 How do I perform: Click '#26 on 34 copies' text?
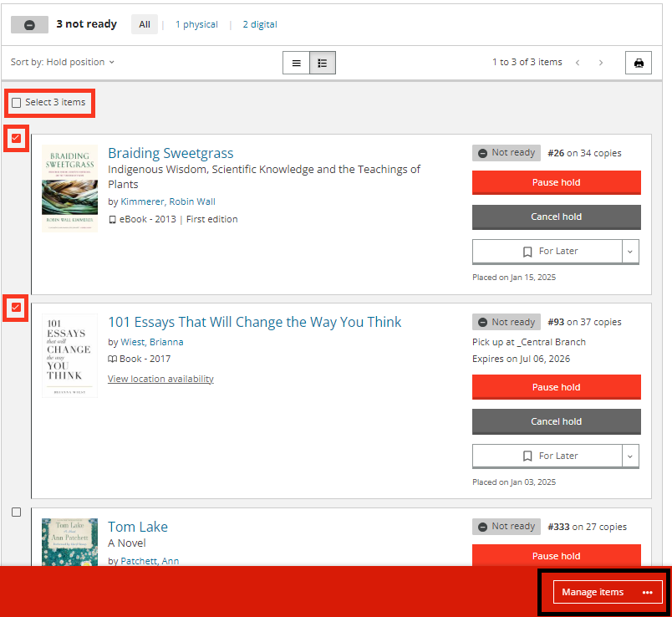584,153
